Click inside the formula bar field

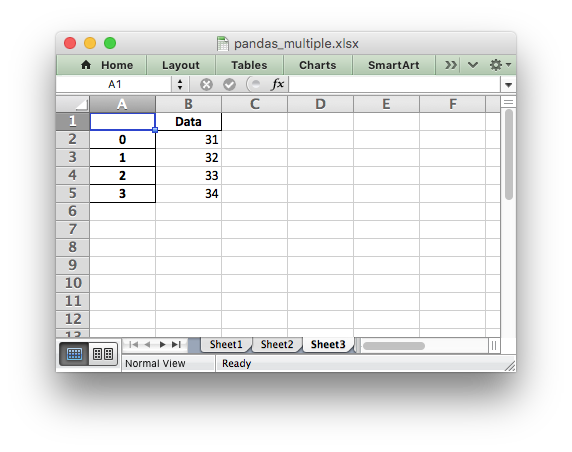(394, 84)
